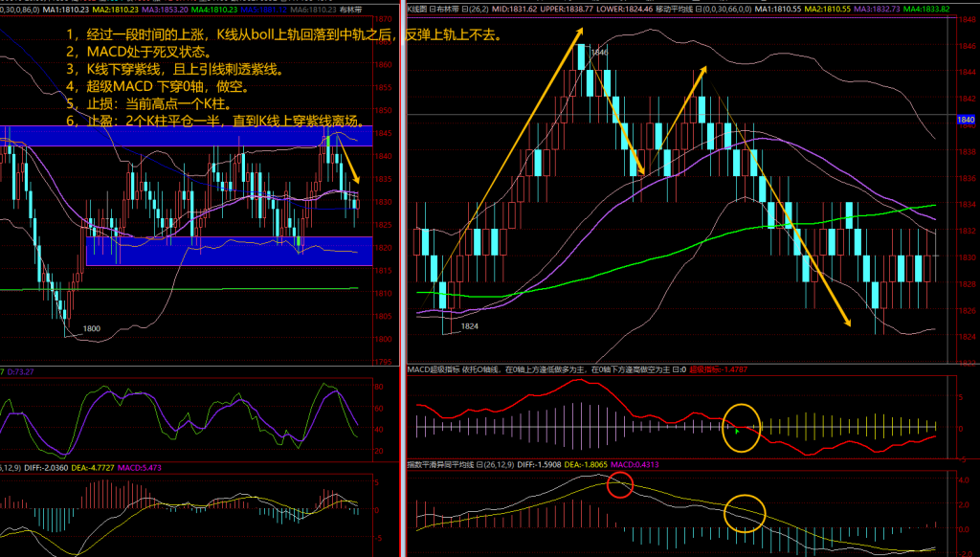Screen dimensions: 980x557
Task: Click the DIFF:-1.5908 value
Action: (539, 464)
